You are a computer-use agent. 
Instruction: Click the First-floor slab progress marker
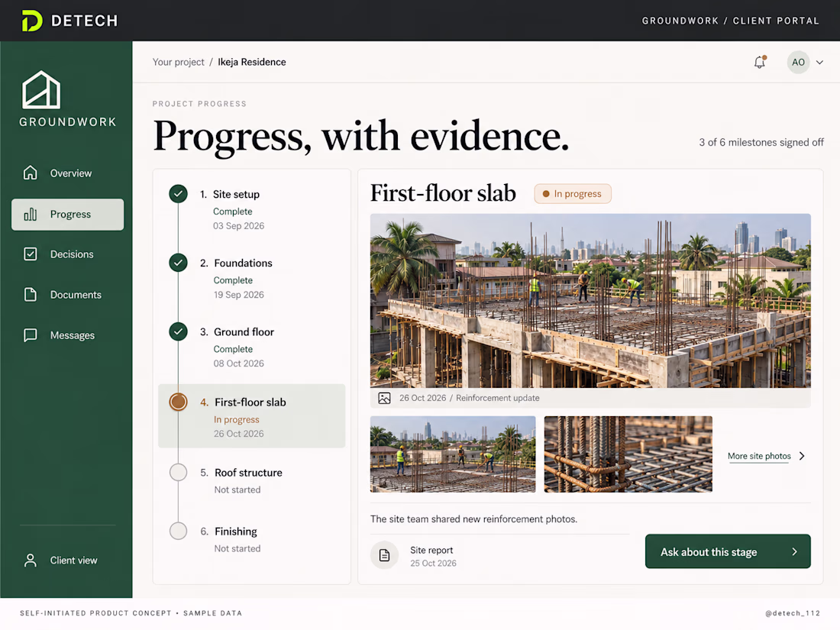point(179,402)
